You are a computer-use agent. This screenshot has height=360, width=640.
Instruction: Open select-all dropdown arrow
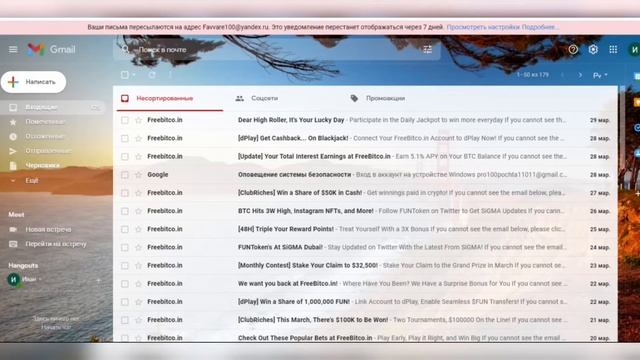tap(134, 75)
